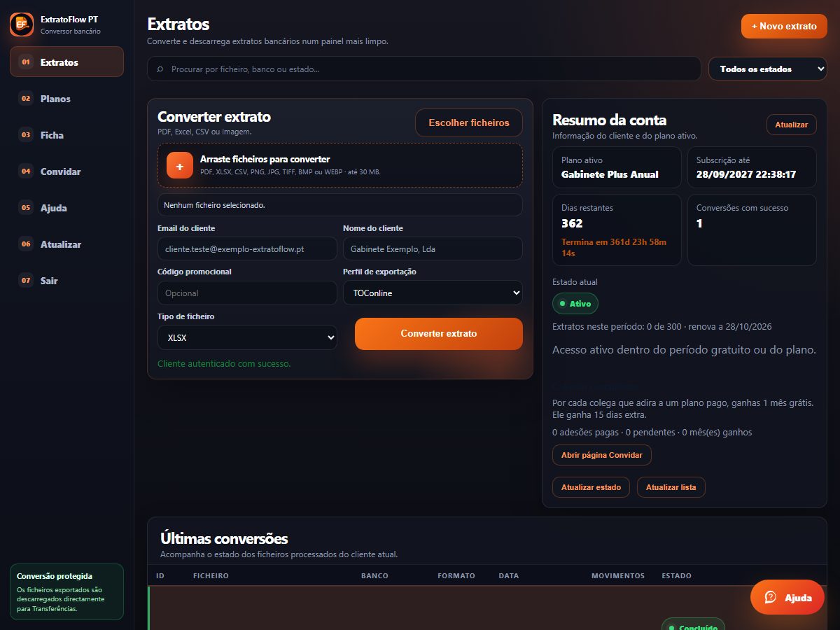Click the Email do cliente field
Screen dimensions: 840x630
(x=247, y=248)
